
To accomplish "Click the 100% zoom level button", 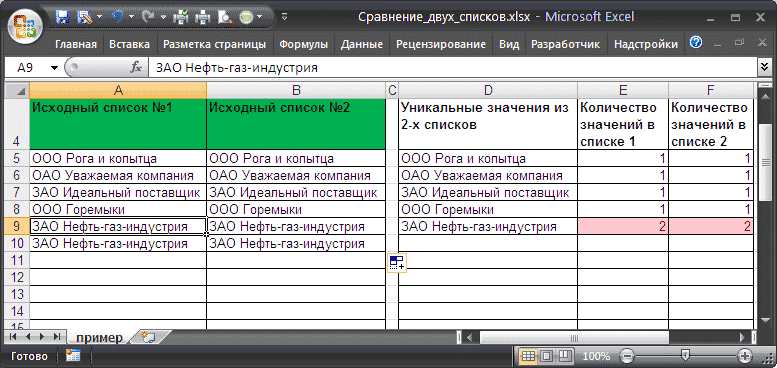I will [x=597, y=356].
